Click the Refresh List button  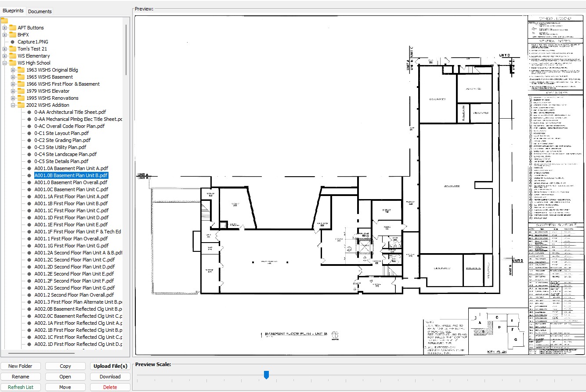pos(21,387)
